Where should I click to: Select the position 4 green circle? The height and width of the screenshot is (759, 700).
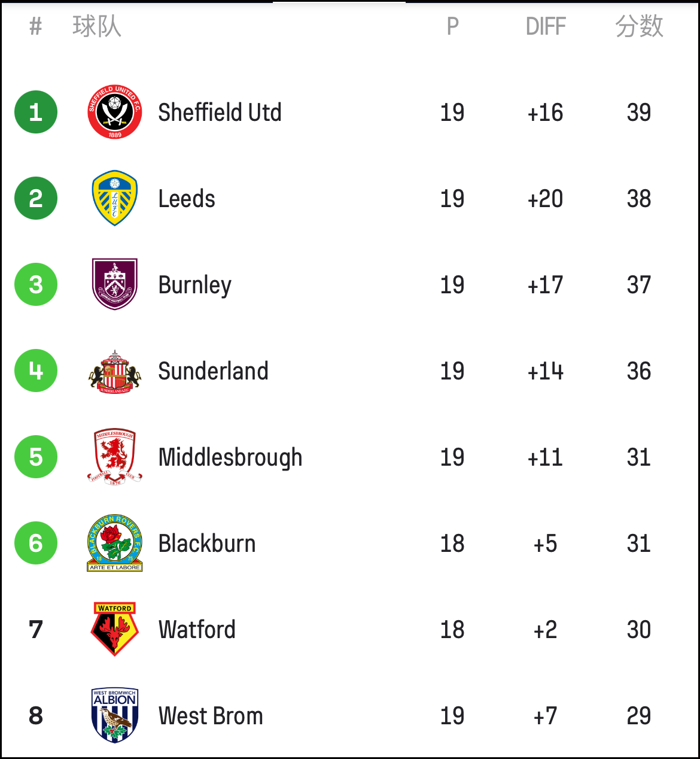pos(36,371)
